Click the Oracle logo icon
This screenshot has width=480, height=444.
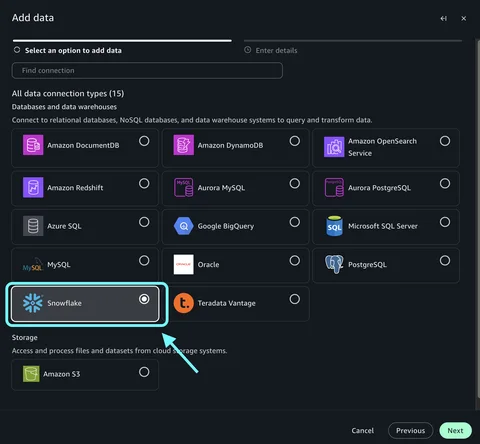(184, 264)
